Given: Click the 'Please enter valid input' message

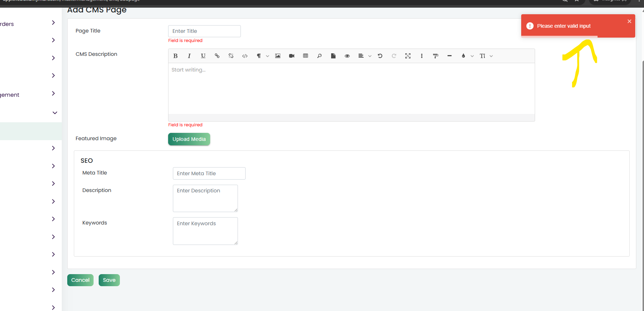Looking at the screenshot, I should point(564,26).
